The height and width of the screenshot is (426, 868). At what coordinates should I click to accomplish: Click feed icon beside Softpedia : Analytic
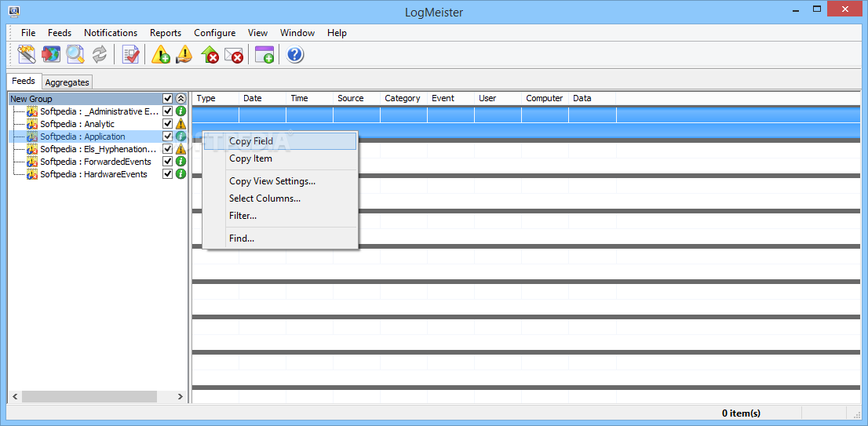click(x=32, y=124)
